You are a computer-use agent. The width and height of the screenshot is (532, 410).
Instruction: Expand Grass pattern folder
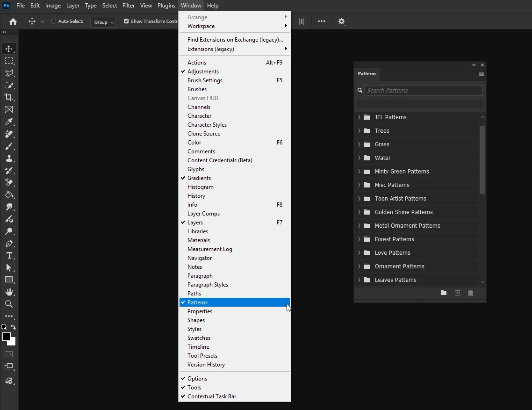(359, 144)
